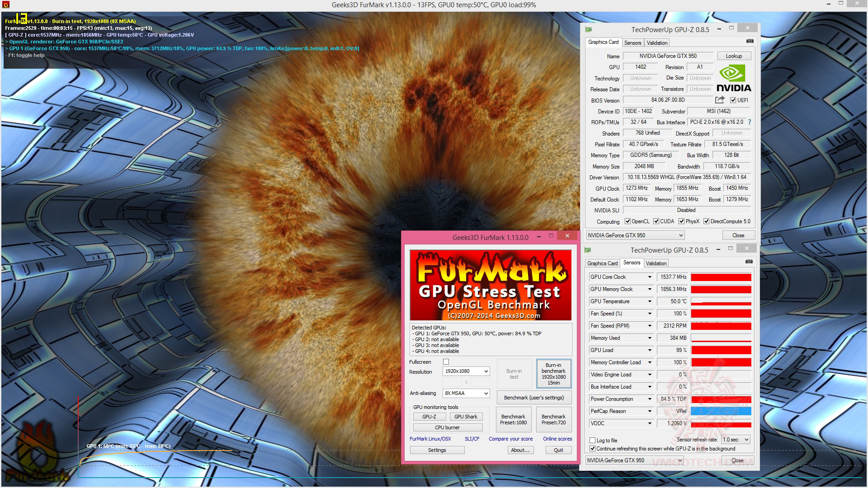Viewport: 868px width, 488px height.
Task: Expand the Sensor refresh rate dropdown
Action: (736, 440)
